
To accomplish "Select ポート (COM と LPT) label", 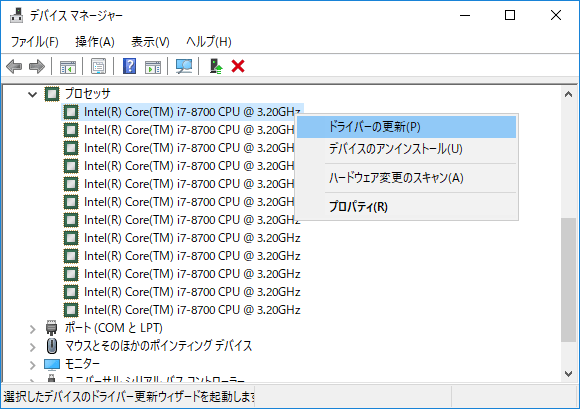I will click(x=114, y=328).
